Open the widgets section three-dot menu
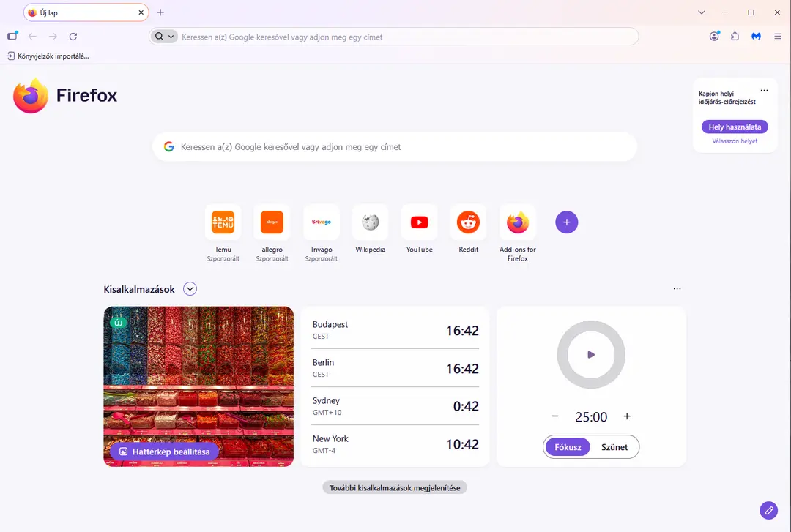Image resolution: width=791 pixels, height=532 pixels. click(x=677, y=289)
